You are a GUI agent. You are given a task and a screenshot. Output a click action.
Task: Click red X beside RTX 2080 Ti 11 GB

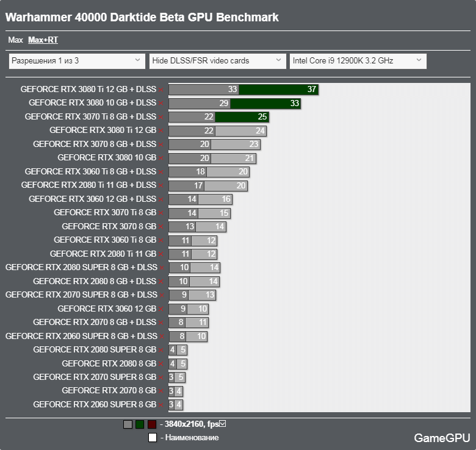[161, 254]
